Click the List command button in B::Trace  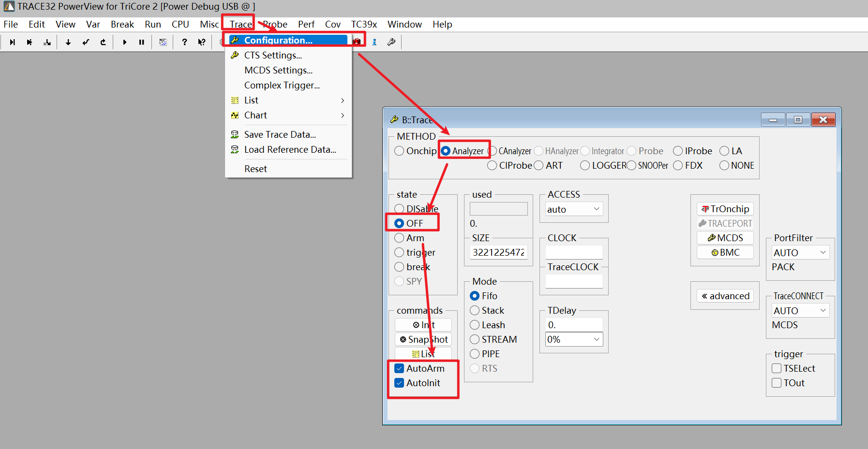click(x=423, y=354)
